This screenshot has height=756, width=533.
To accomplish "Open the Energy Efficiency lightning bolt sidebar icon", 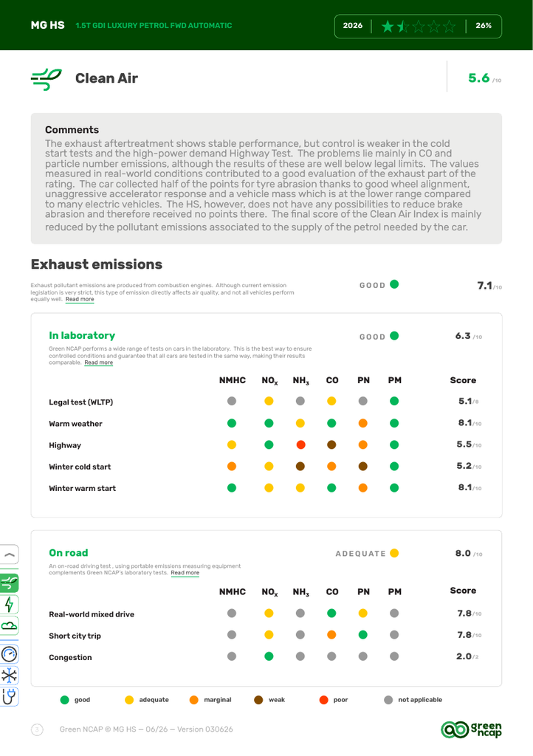I will pos(9,605).
